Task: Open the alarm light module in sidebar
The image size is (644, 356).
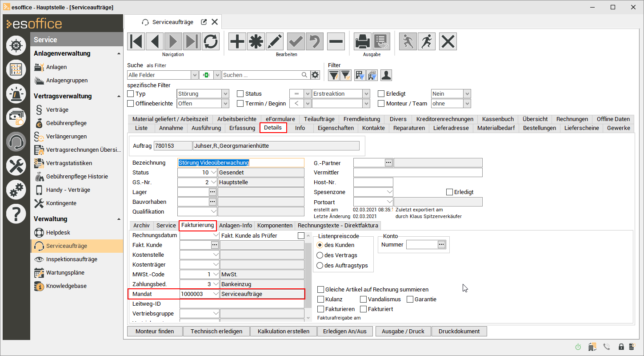Action: click(x=16, y=93)
